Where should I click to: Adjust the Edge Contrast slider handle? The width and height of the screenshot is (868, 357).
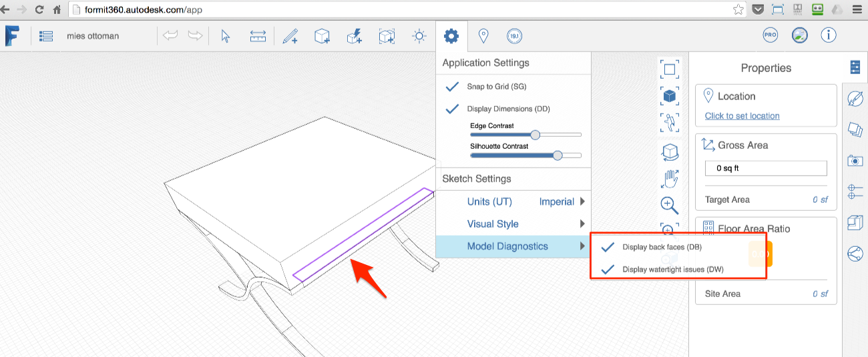[535, 135]
